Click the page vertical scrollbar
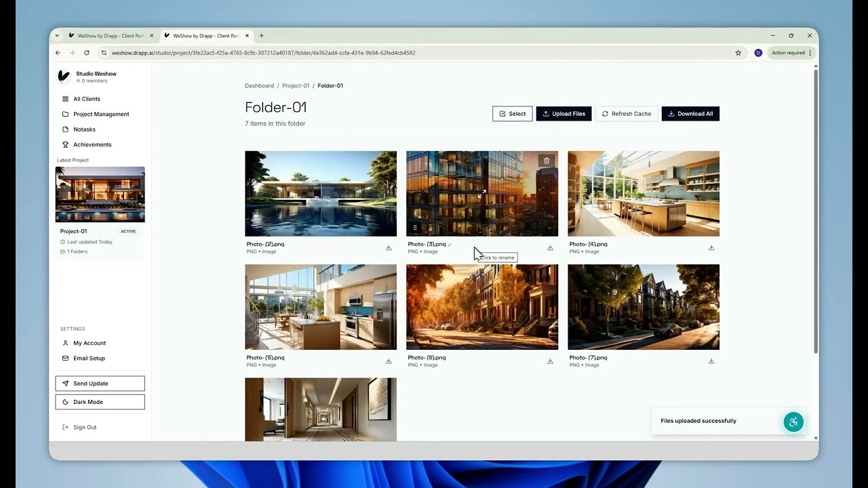This screenshot has width=868, height=488. 816,210
